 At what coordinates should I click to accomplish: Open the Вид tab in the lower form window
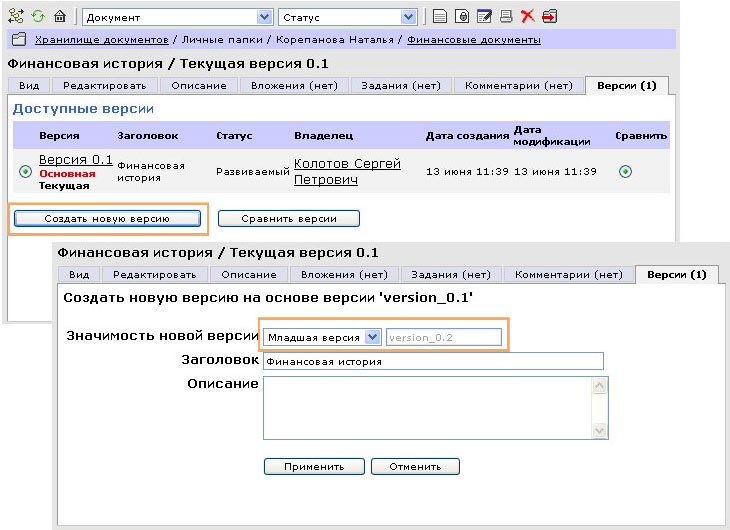pyautogui.click(x=79, y=274)
